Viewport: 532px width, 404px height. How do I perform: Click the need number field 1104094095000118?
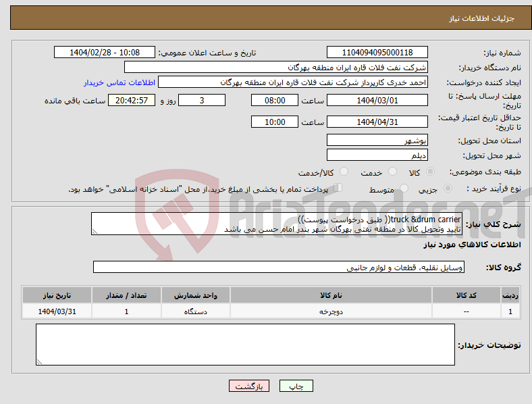point(377,53)
